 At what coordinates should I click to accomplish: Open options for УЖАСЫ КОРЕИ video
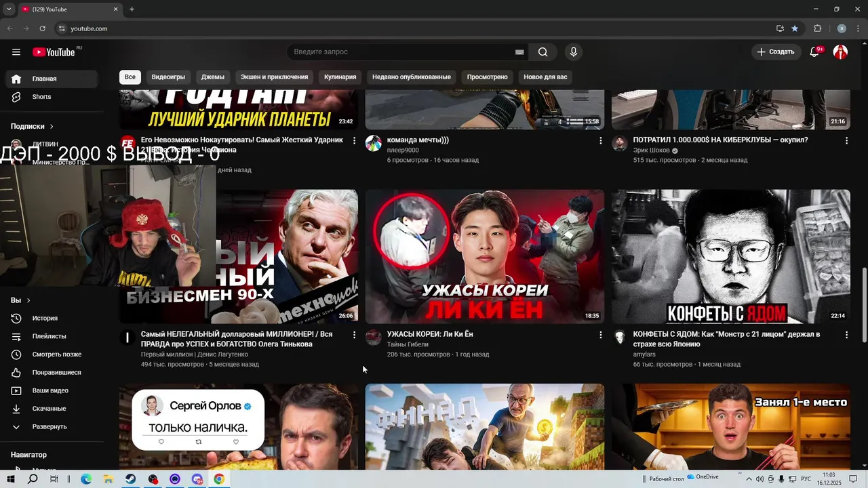point(600,335)
